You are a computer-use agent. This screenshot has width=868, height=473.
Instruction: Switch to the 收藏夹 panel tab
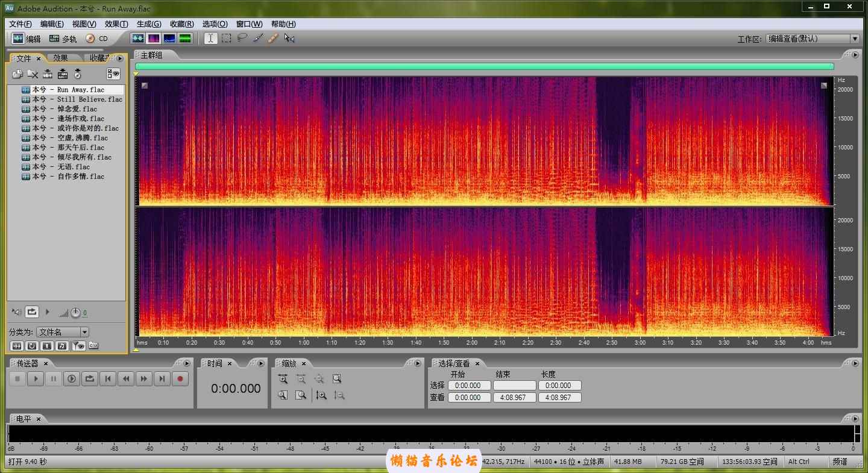[x=98, y=58]
